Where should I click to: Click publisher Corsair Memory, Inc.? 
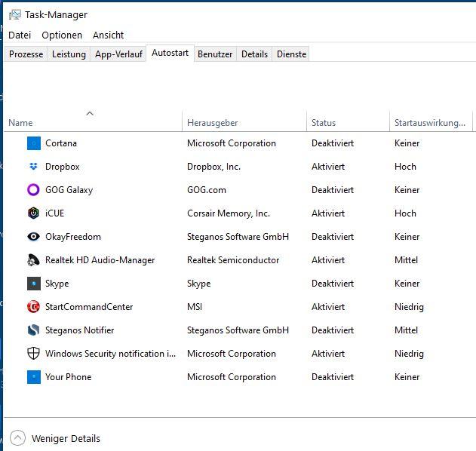point(229,213)
